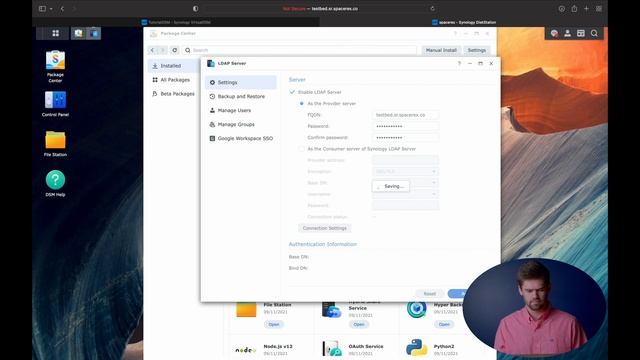Open File Station via its Open button
Viewport: 640px width, 360px height.
[x=274, y=324]
